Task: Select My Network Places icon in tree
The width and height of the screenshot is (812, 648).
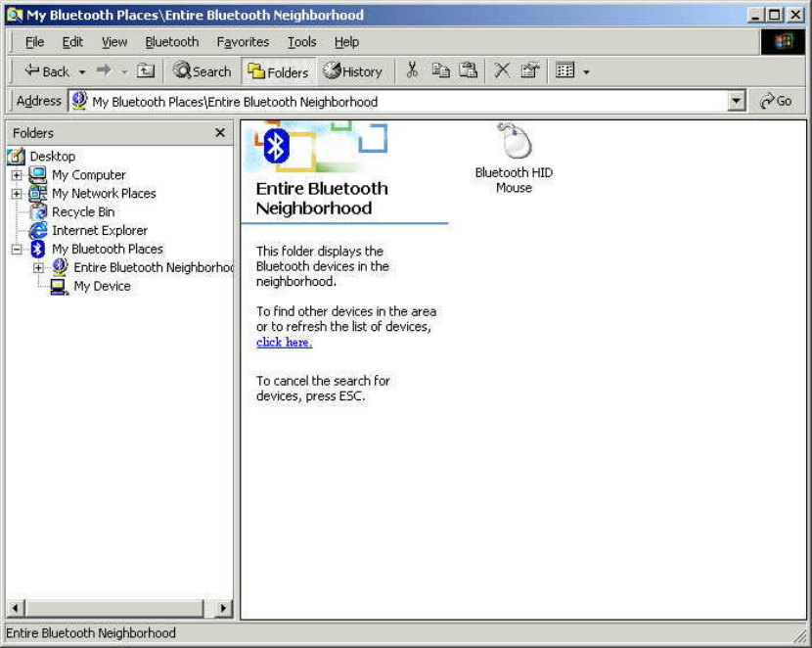Action: (38, 193)
